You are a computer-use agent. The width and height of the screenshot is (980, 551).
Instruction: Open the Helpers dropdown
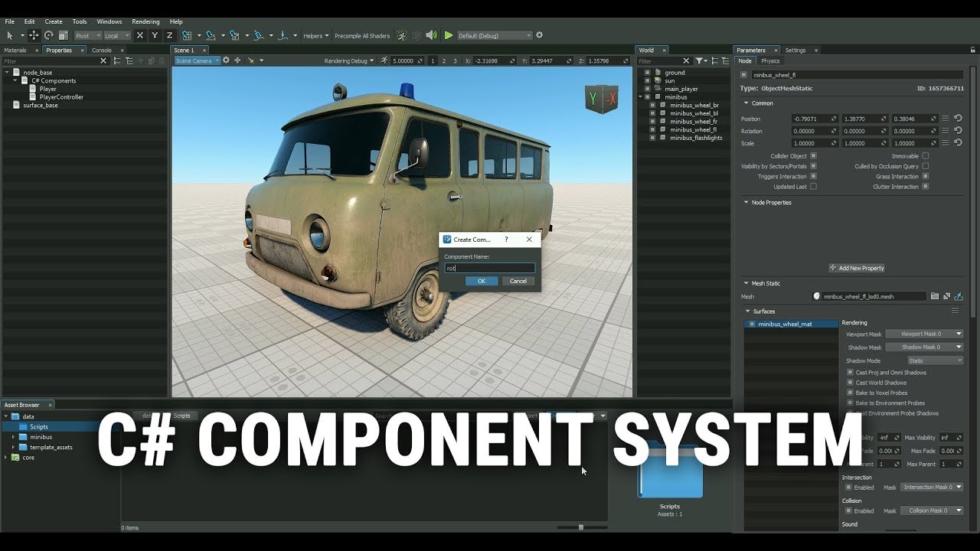click(x=316, y=35)
